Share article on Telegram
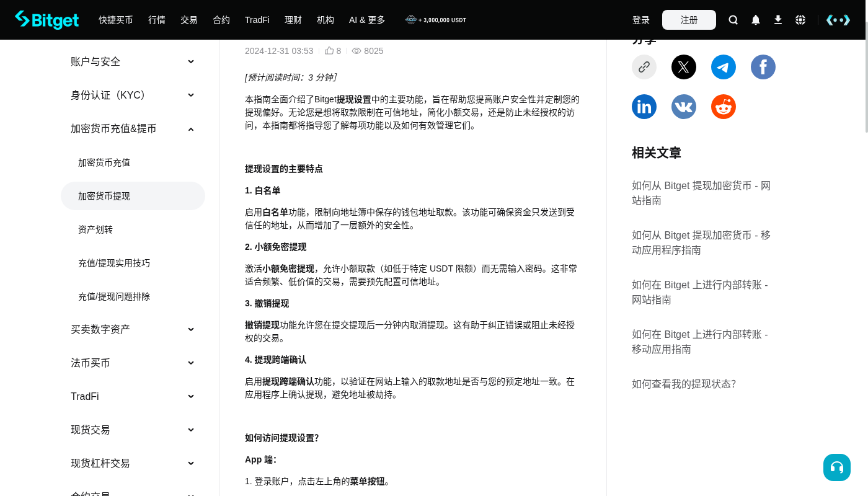This screenshot has height=496, width=868. click(724, 67)
